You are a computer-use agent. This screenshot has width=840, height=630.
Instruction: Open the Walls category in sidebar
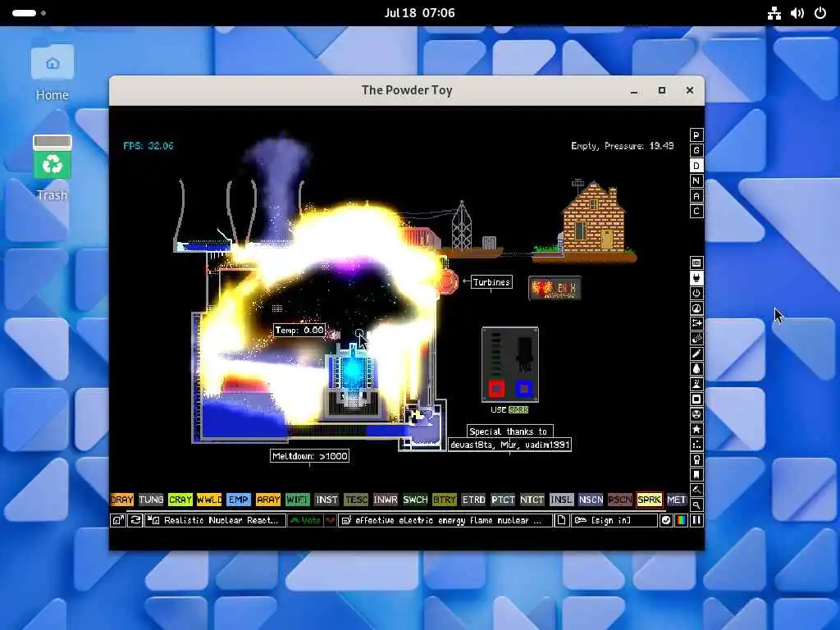click(x=696, y=263)
